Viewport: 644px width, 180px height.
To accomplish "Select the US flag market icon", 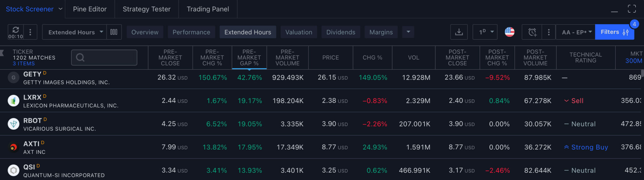I will (x=509, y=32).
